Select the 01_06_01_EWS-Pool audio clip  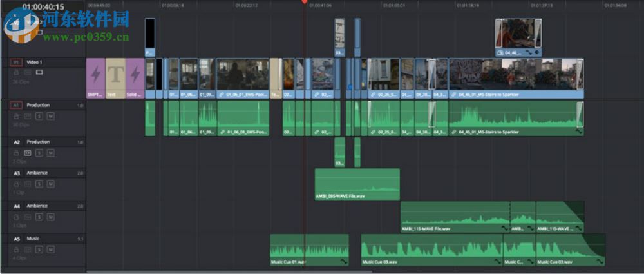pos(243,119)
